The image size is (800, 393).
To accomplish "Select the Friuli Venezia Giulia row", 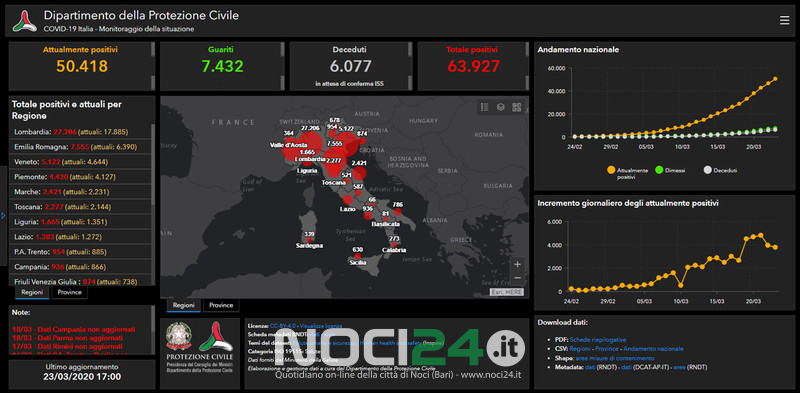I will [80, 281].
